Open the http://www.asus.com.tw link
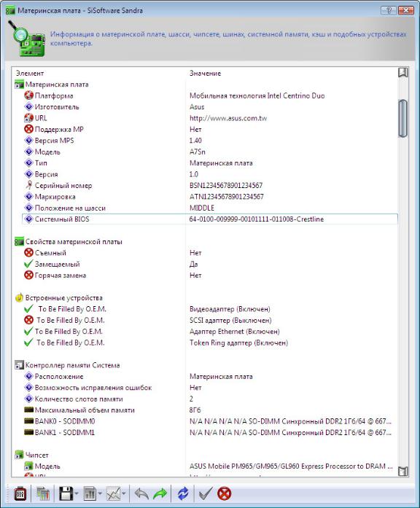The width and height of the screenshot is (420, 508). [x=228, y=118]
